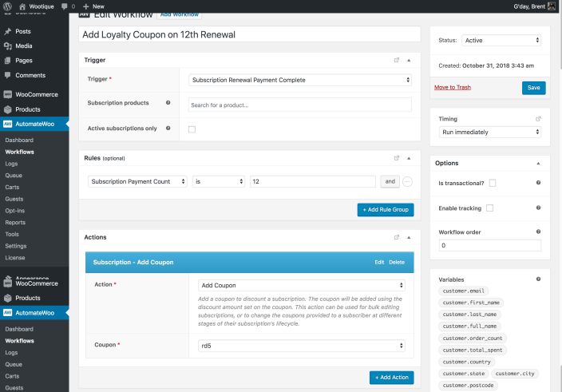Image resolution: width=562 pixels, height=392 pixels.
Task: Click the Workflow order input field
Action: pyautogui.click(x=489, y=246)
